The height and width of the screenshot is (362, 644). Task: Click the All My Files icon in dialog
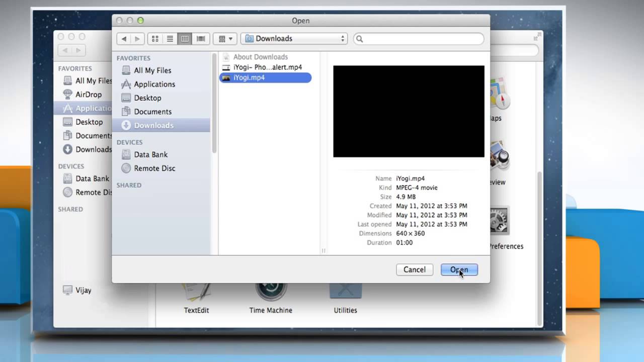coord(126,70)
